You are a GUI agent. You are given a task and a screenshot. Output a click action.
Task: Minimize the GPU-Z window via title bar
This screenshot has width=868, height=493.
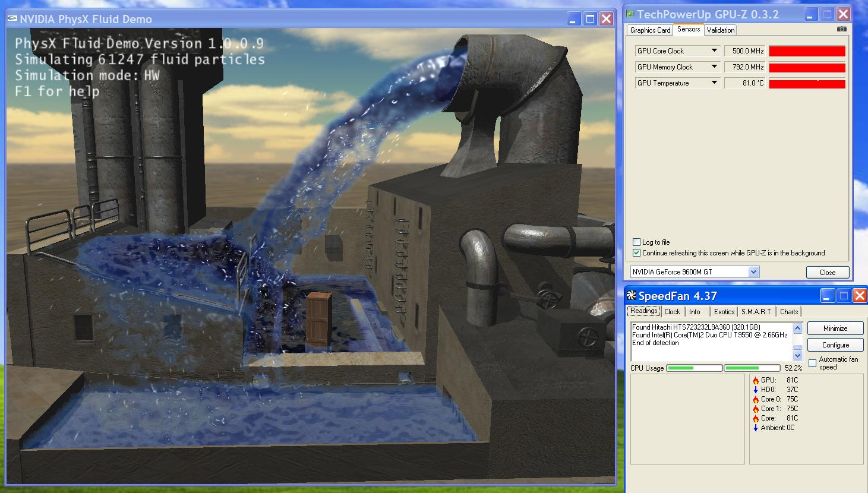click(x=811, y=14)
